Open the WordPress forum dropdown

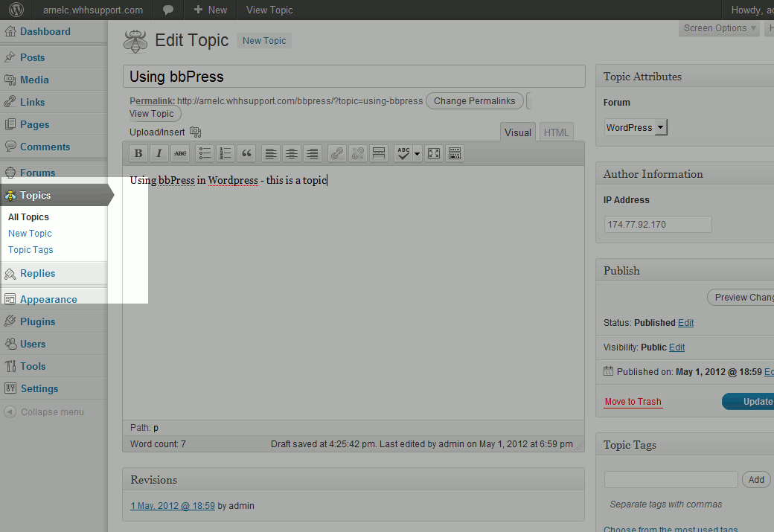(x=636, y=128)
